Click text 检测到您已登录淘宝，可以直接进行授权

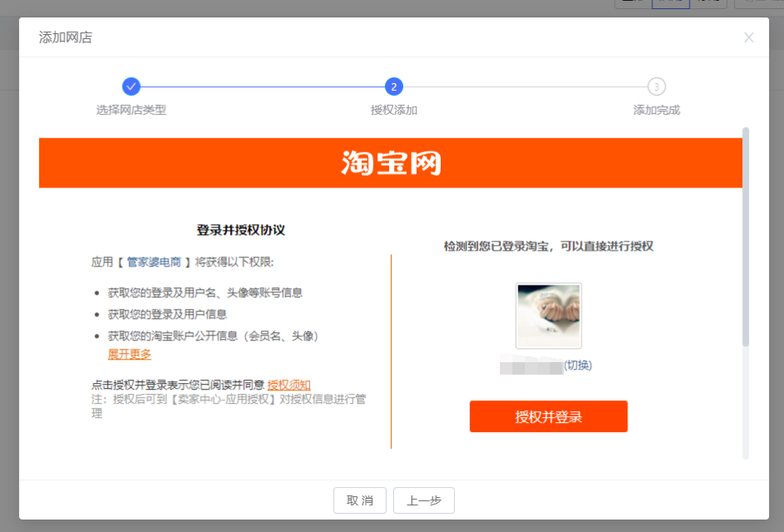548,246
